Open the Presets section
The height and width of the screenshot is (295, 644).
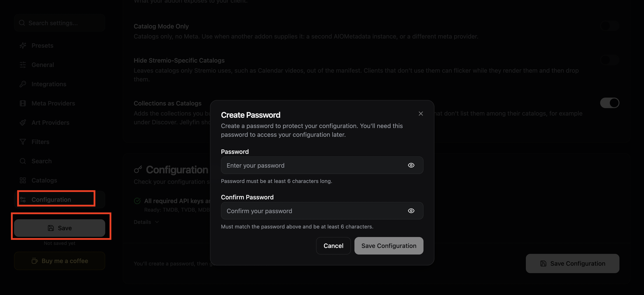(x=59, y=46)
